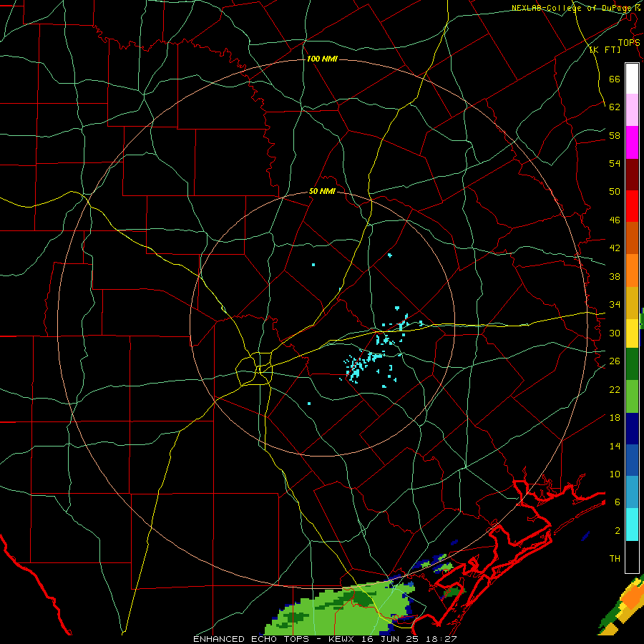
Task: Click the white swatch in the tops legend
Action: click(632, 79)
